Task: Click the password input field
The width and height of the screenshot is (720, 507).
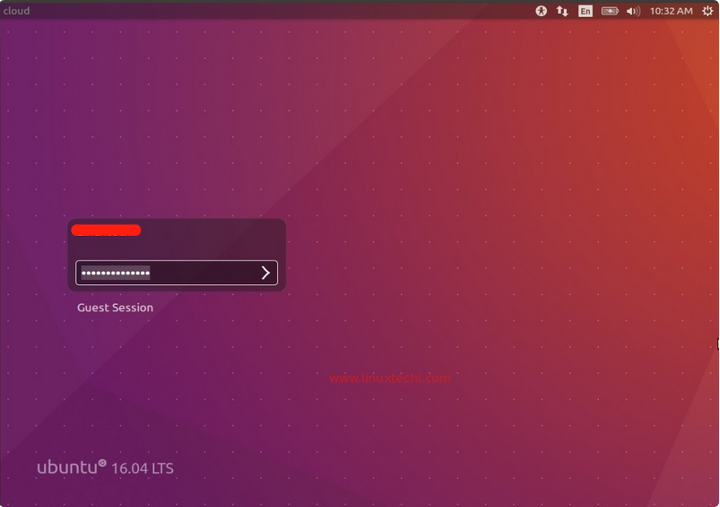Action: pos(176,273)
